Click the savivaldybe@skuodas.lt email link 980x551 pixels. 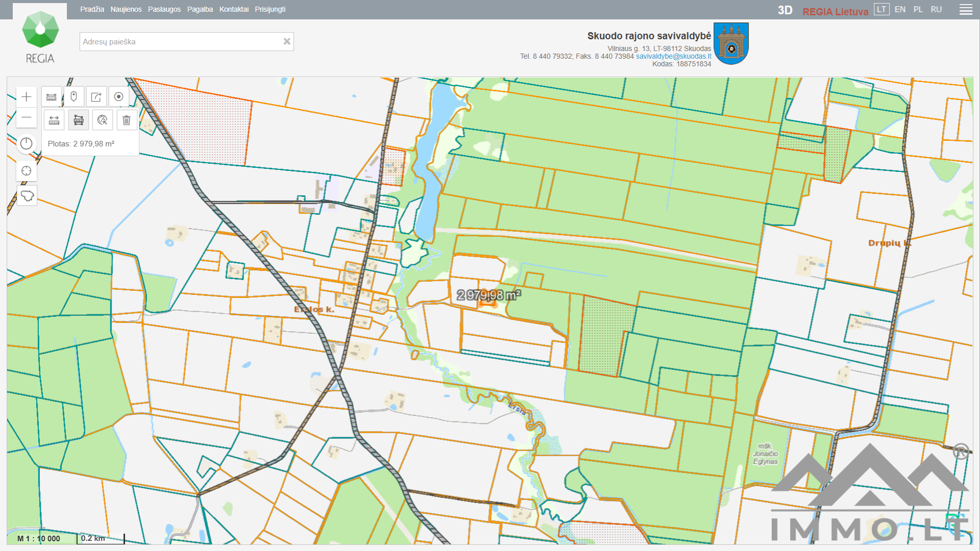tap(673, 57)
